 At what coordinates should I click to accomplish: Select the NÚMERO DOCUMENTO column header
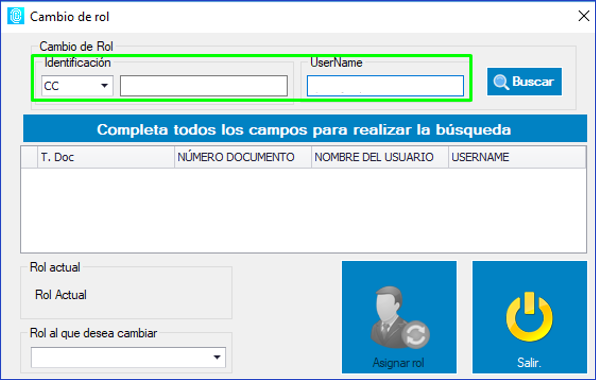[x=243, y=157]
